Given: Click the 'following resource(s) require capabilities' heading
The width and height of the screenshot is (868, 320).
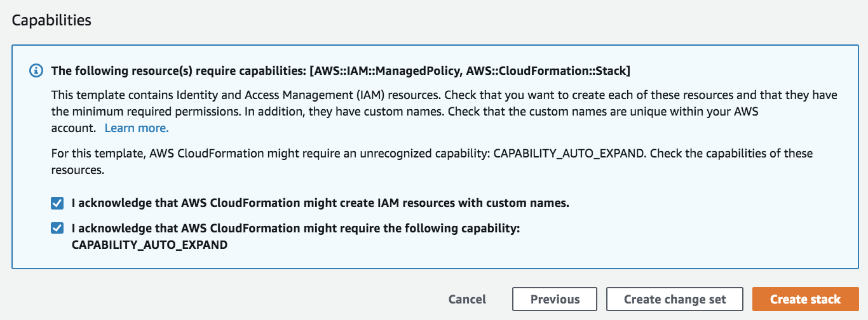Looking at the screenshot, I should (x=341, y=70).
